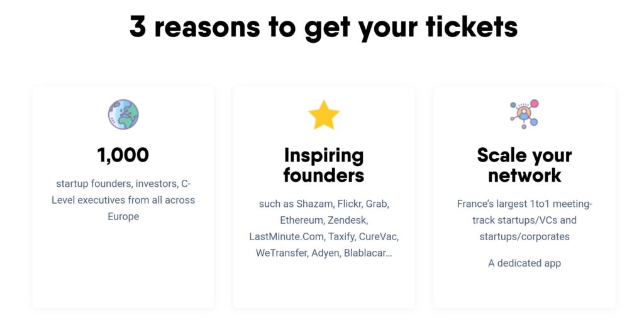Screen dimensions: 644x320
Task: Click the "A dedicated app" text
Action: coord(525,263)
